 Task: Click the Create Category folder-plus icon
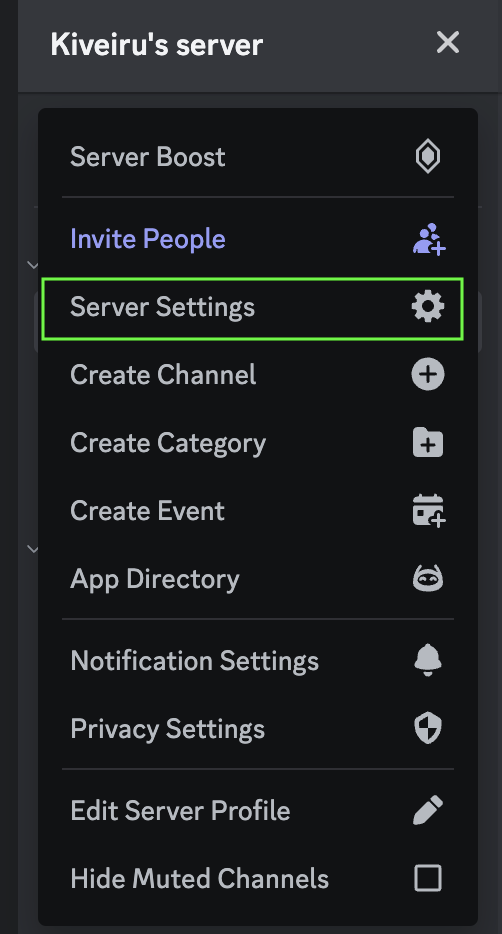428,443
